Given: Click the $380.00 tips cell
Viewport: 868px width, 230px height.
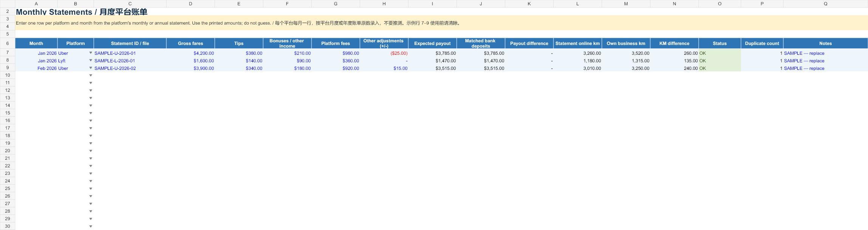Looking at the screenshot, I should point(239,53).
